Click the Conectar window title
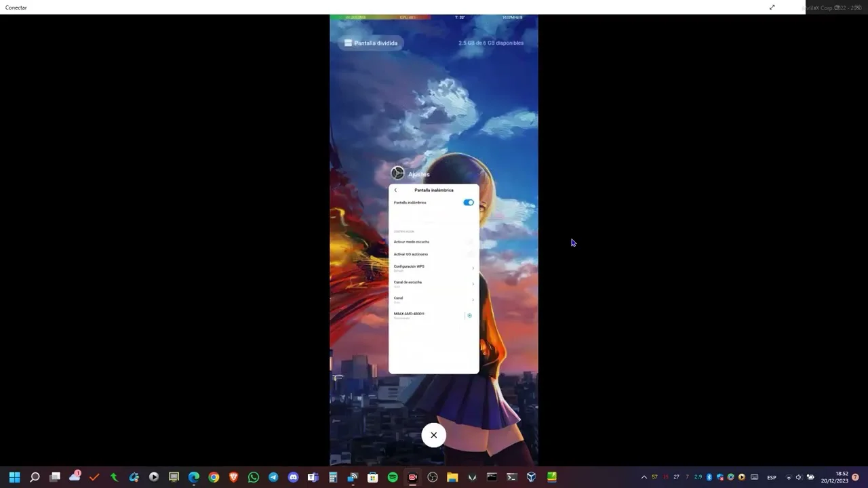868x488 pixels. coord(16,7)
